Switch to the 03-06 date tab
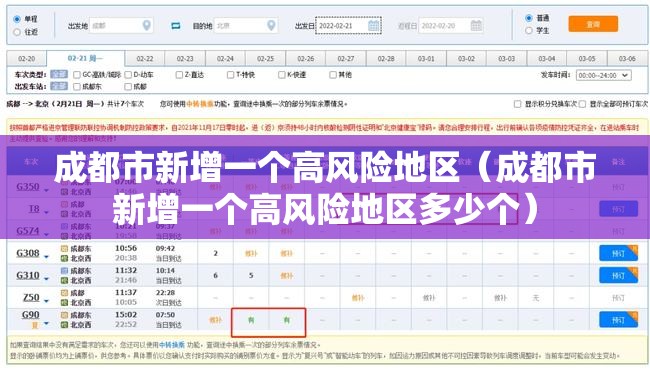Viewport: 650px width, 374px height. pos(627,58)
